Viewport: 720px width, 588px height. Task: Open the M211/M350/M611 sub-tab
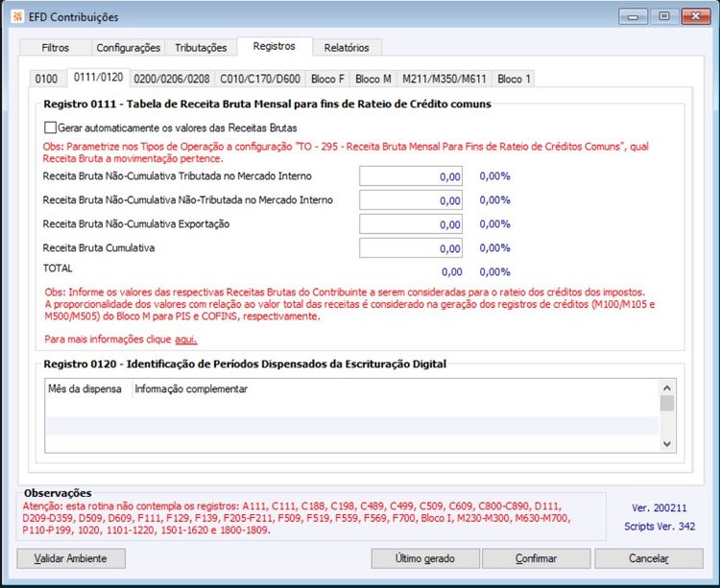click(x=444, y=79)
